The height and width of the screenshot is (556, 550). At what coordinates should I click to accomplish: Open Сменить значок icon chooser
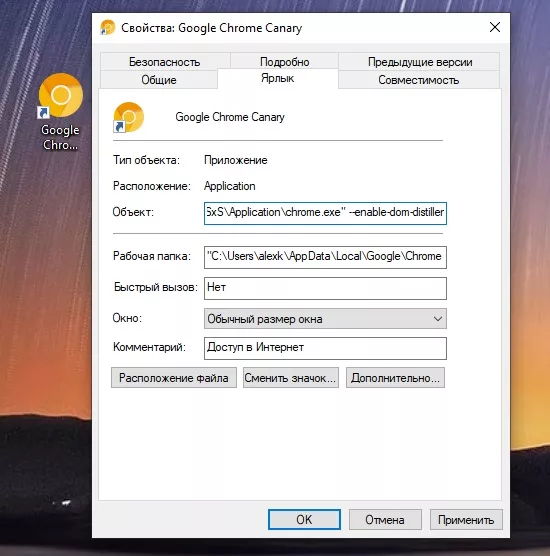click(x=291, y=378)
